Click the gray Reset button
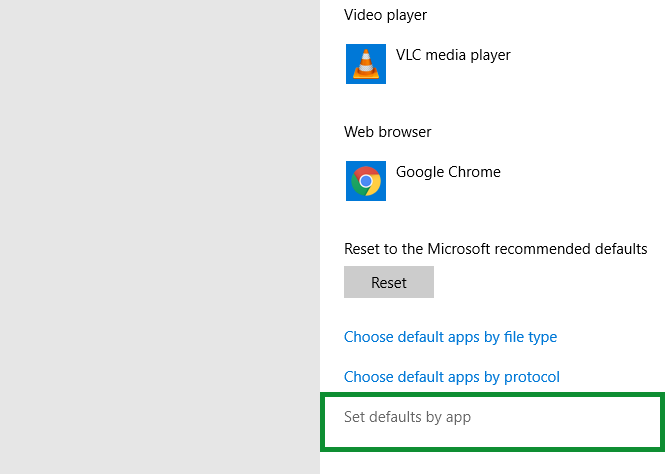666x474 pixels. (389, 282)
